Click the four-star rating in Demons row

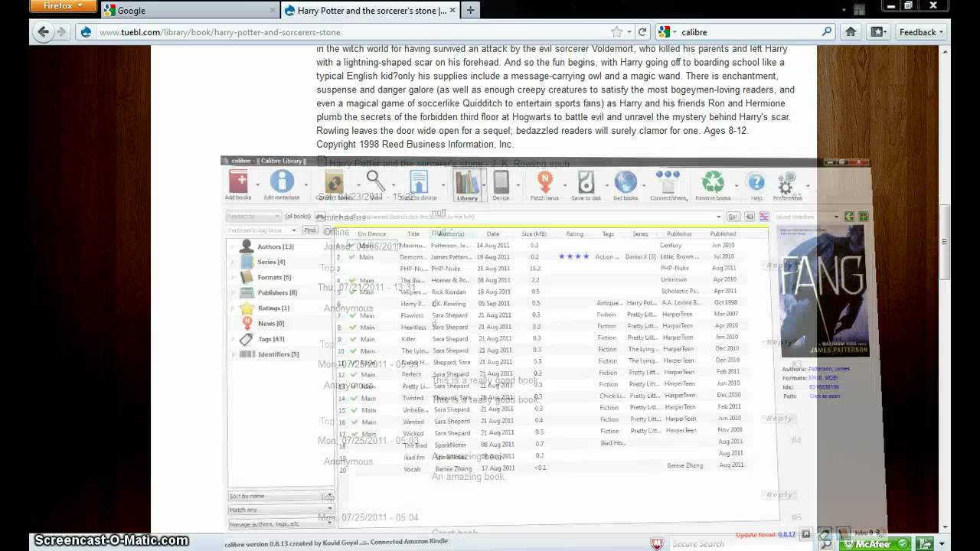tap(573, 256)
